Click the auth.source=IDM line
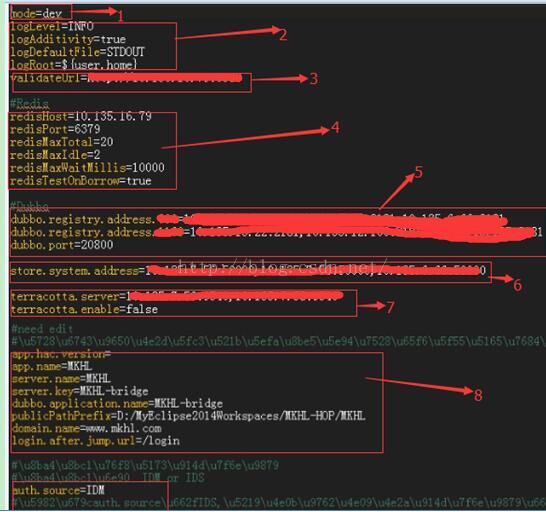546x512 pixels. click(58, 490)
